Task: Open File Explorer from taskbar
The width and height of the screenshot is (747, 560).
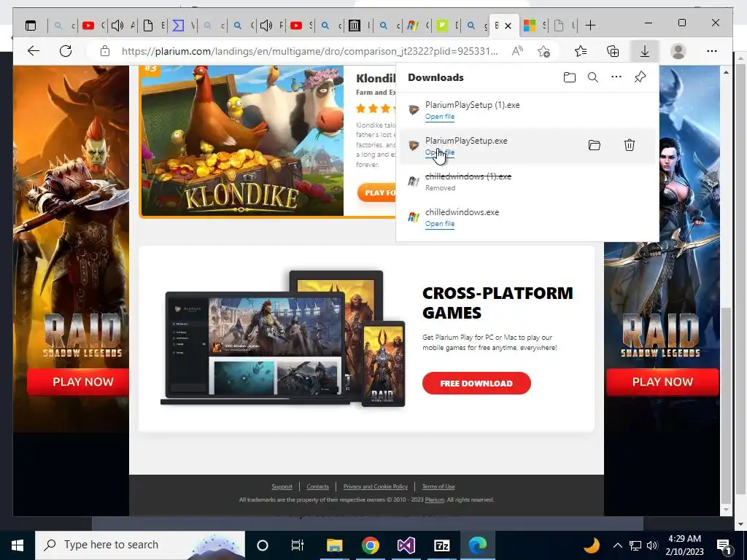Action: point(334,545)
